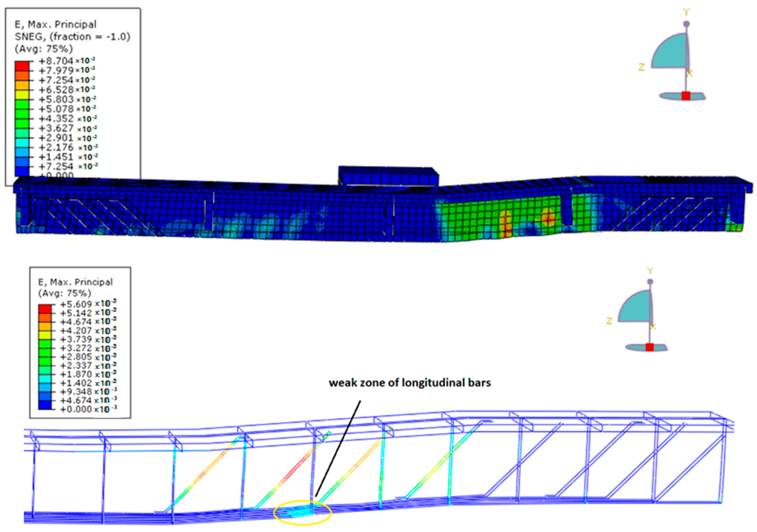This screenshot has height=532, width=757.
Task: Select the red +8.704 swatch in top legend
Action: [x=22, y=66]
